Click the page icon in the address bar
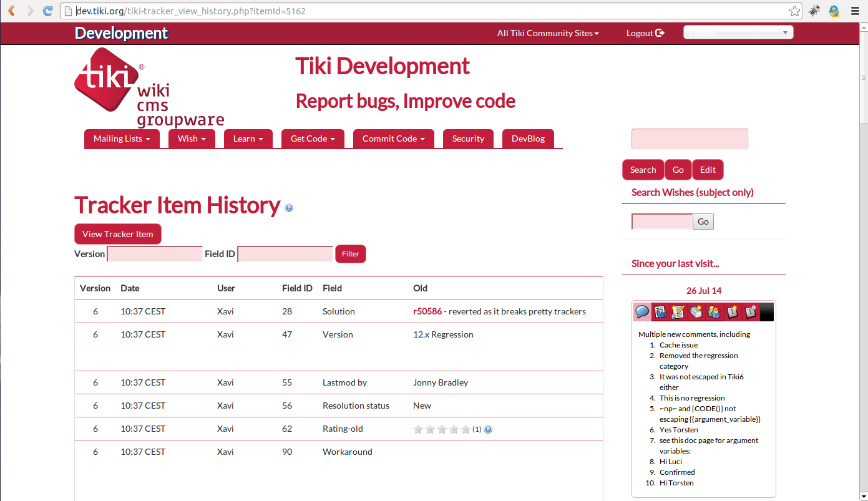 [68, 11]
